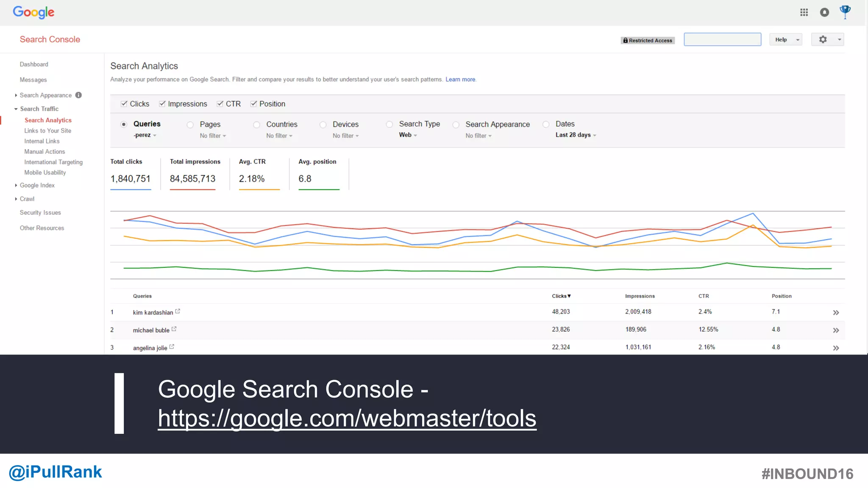Open the Help dropdown button
Image resolution: width=868 pixels, height=488 pixels.
(x=786, y=39)
